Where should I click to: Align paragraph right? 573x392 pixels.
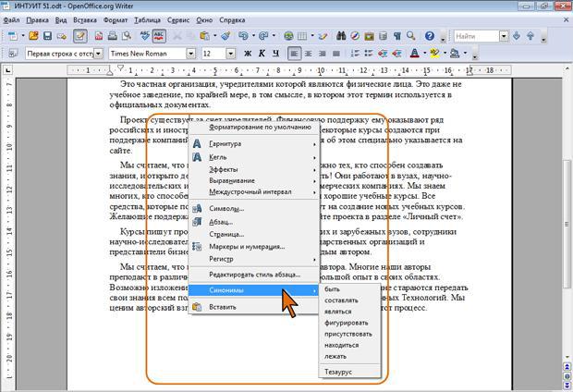coord(322,54)
